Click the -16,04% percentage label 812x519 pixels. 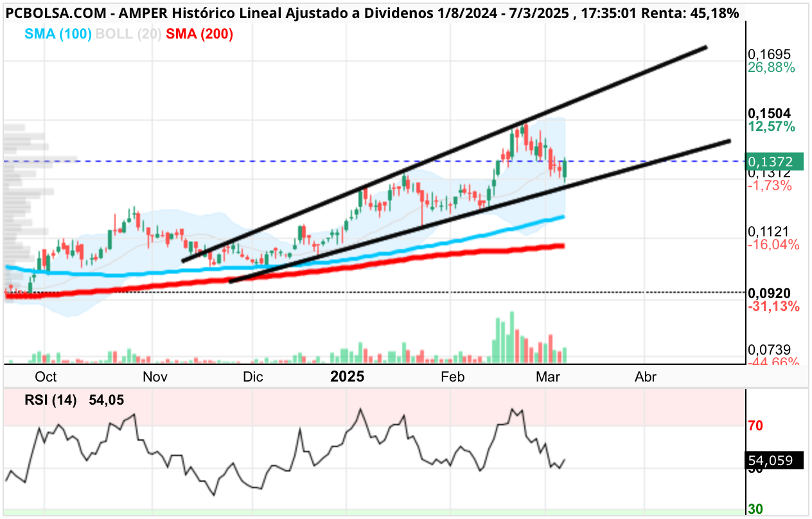tap(773, 245)
